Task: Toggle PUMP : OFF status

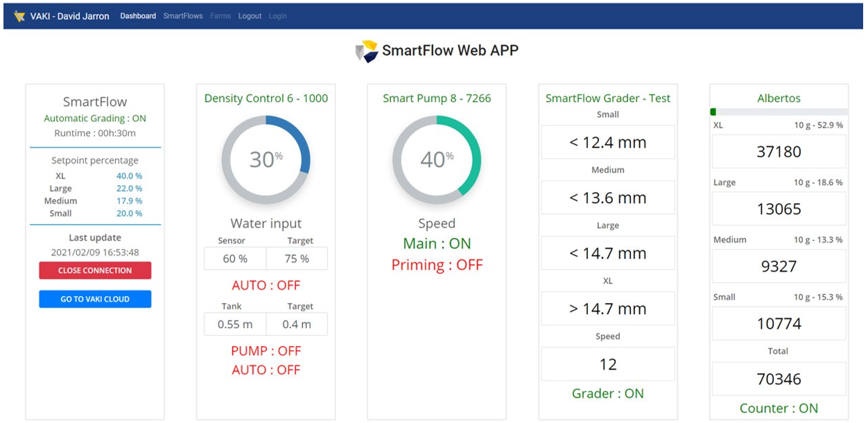Action: (x=266, y=351)
